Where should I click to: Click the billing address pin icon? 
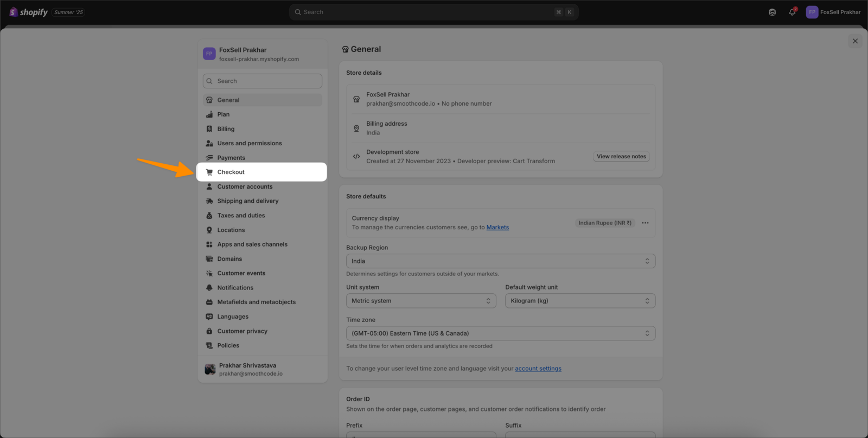pyautogui.click(x=356, y=128)
